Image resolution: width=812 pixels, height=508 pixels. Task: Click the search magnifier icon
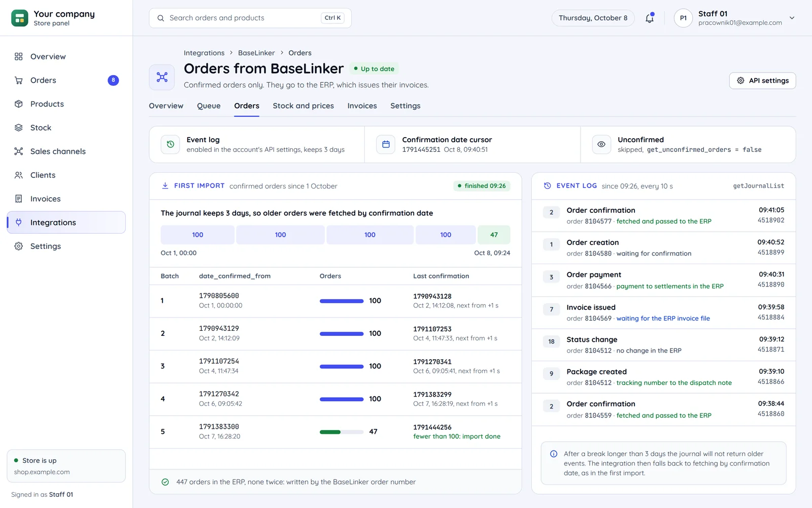[160, 18]
